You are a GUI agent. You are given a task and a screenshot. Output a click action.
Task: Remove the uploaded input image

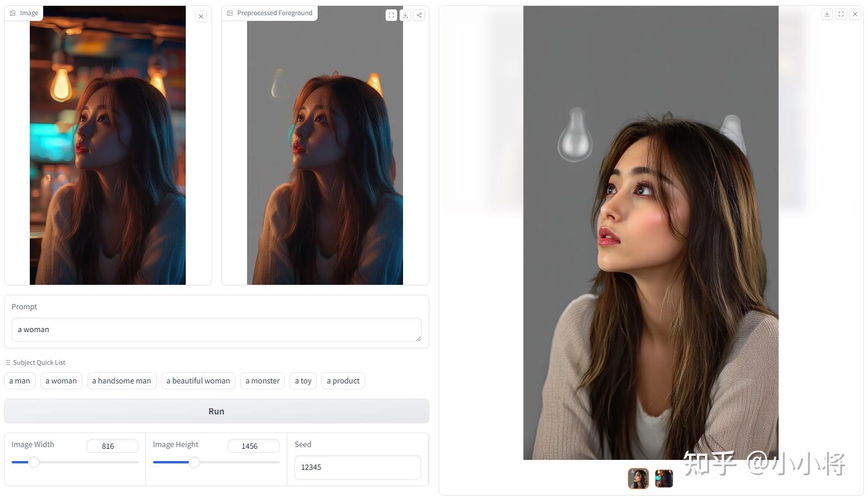pyautogui.click(x=201, y=16)
